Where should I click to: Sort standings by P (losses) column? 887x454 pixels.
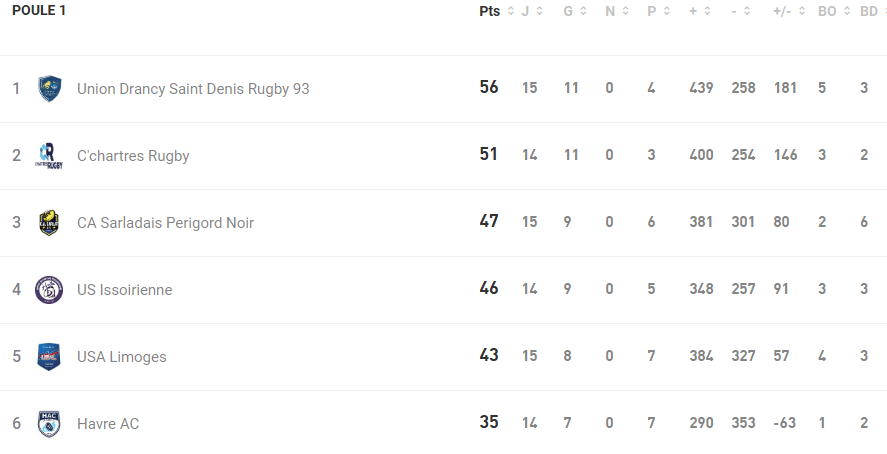click(x=657, y=11)
